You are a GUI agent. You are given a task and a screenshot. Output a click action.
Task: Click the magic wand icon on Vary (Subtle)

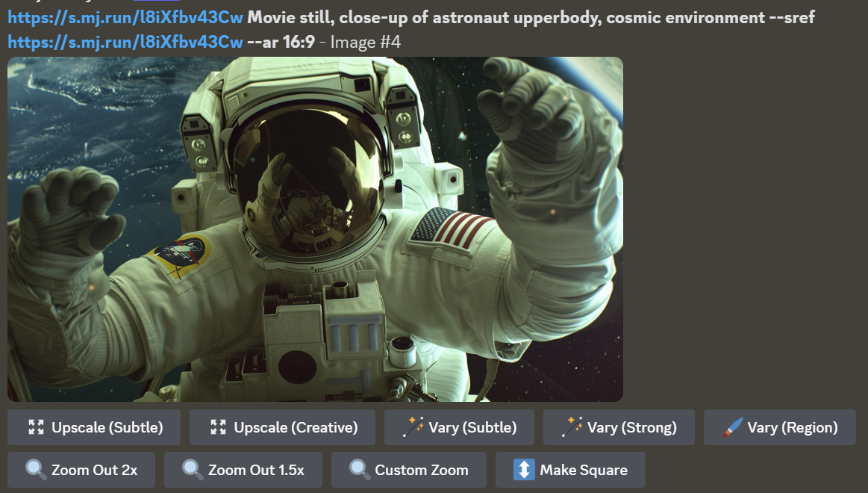coord(413,427)
